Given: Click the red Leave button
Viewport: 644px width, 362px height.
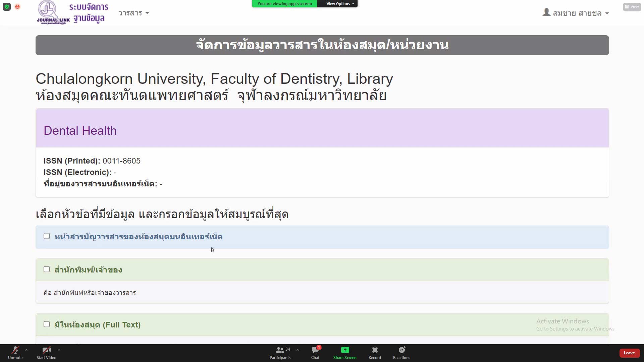Looking at the screenshot, I should point(629,353).
